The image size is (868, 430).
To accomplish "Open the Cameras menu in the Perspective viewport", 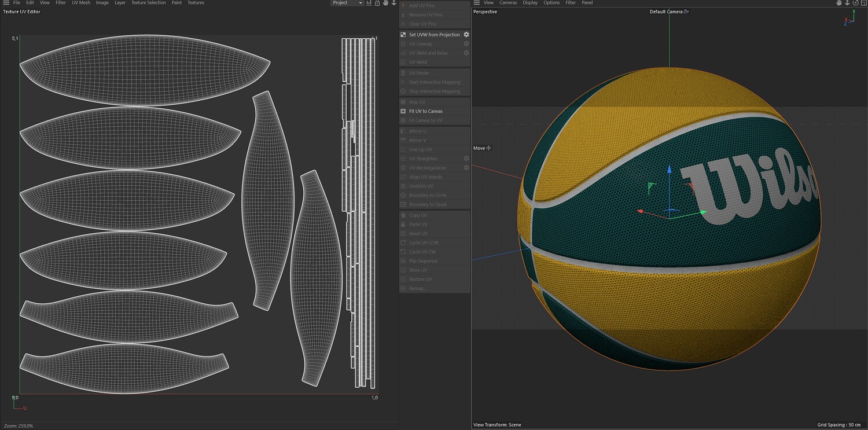I will 508,3.
